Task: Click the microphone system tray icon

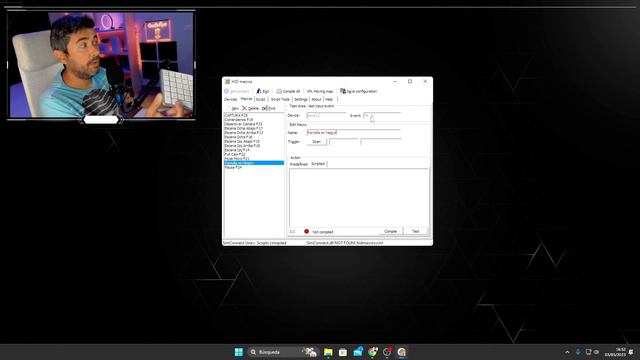Action: pyautogui.click(x=578, y=352)
